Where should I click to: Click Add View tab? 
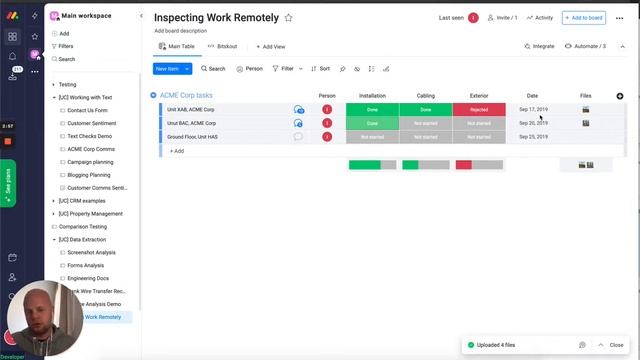point(271,47)
